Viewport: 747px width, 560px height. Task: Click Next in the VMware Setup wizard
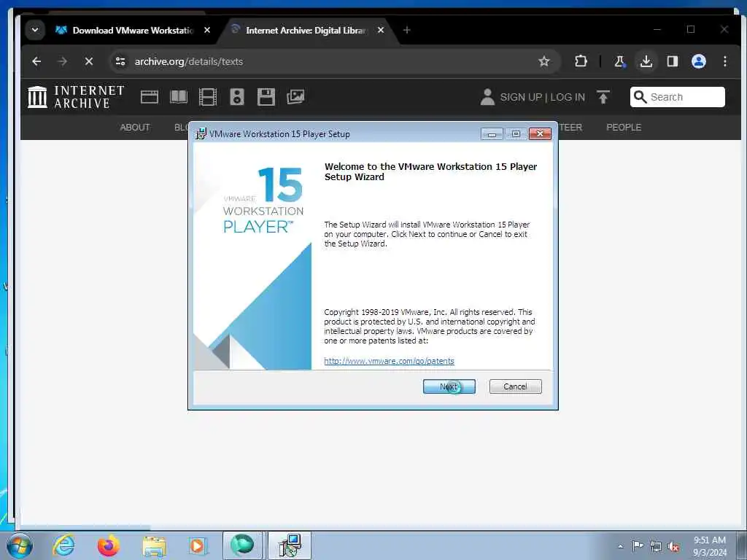(x=449, y=386)
